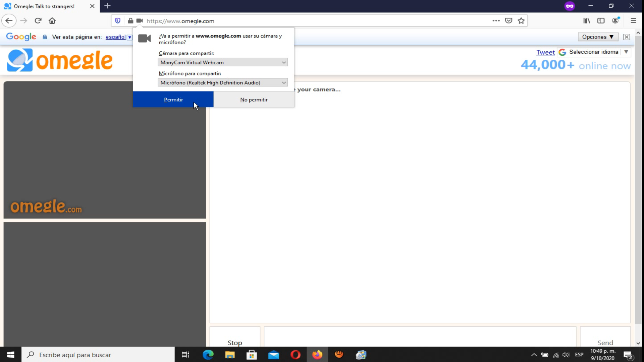Click the home icon in toolbar

click(52, 21)
